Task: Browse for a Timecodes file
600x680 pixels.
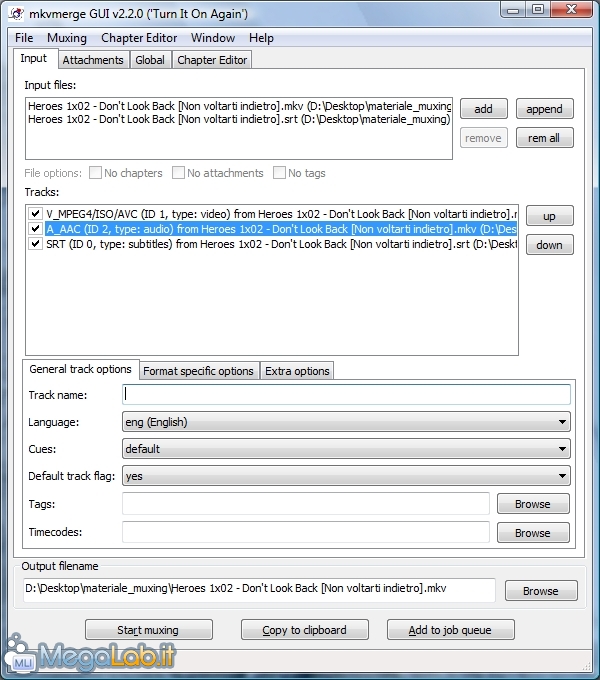Action: click(x=533, y=533)
